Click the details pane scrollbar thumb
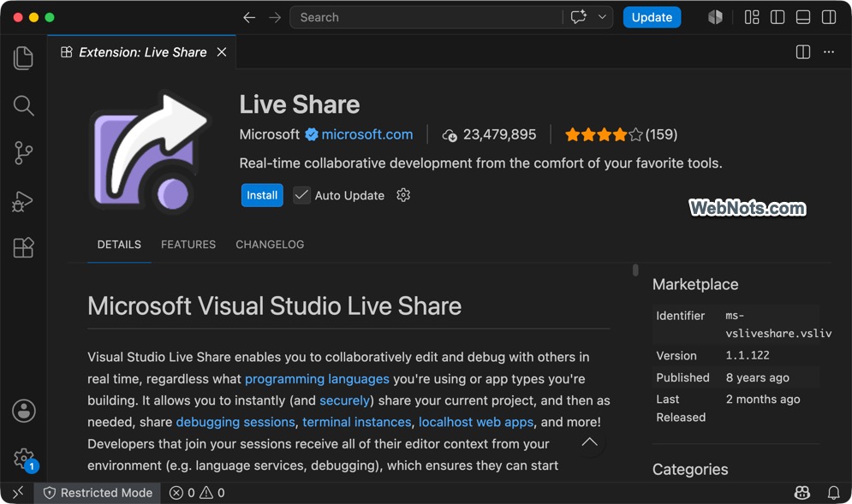 tap(635, 270)
